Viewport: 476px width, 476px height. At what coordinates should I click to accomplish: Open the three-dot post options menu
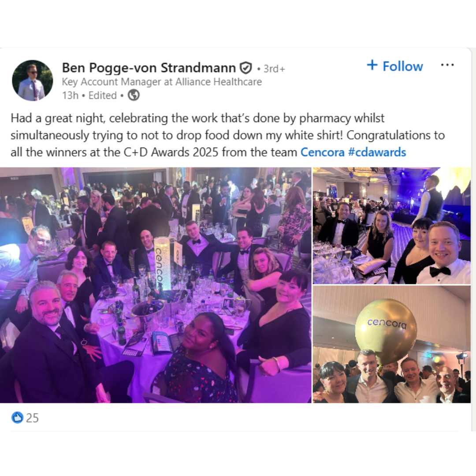point(447,65)
